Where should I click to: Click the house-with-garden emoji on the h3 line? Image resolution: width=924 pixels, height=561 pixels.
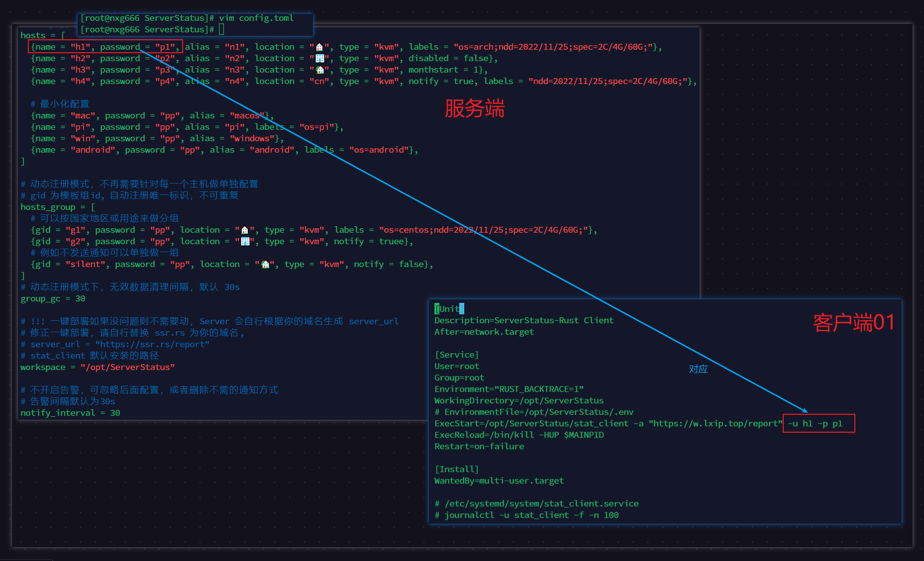pyautogui.click(x=319, y=70)
